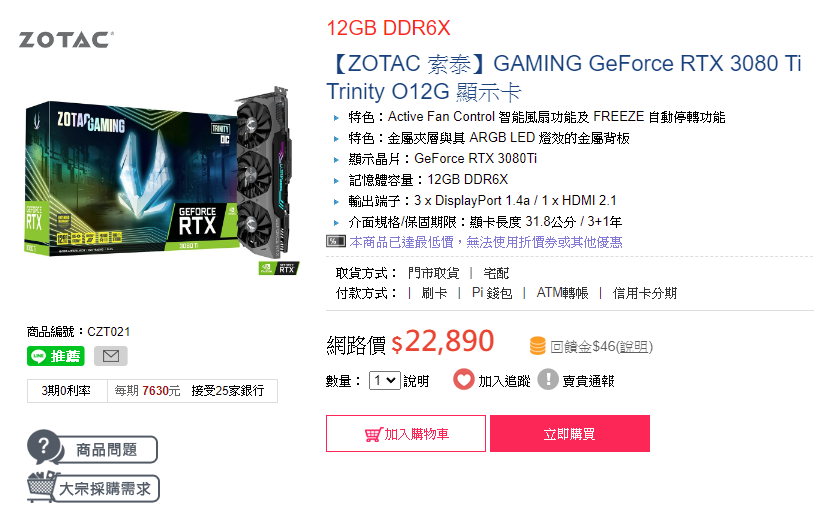Click the email envelope share icon
814x515 pixels.
pyautogui.click(x=111, y=356)
